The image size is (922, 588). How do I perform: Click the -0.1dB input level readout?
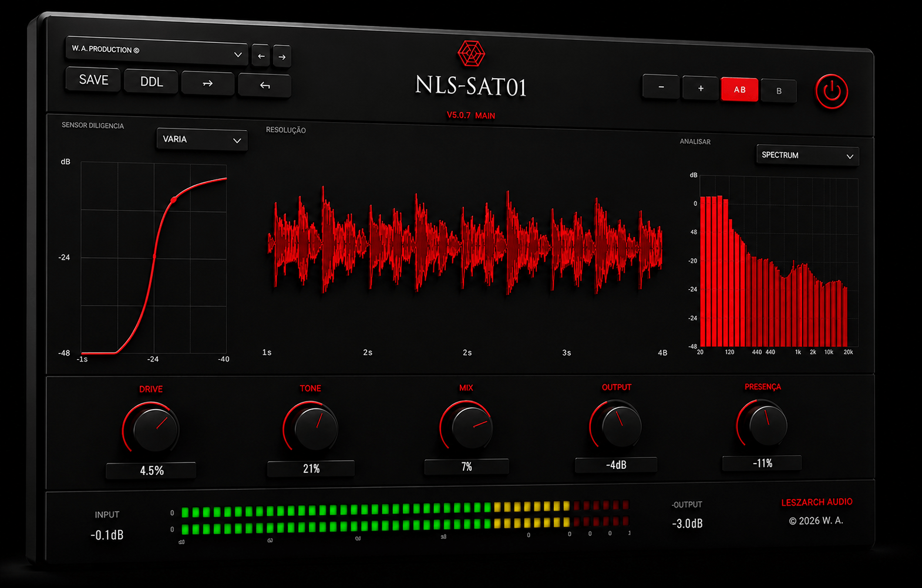pos(107,535)
